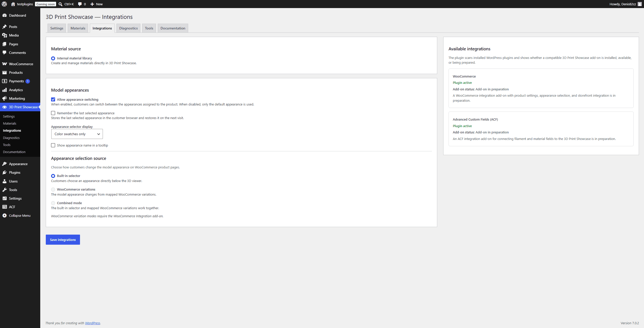The image size is (644, 328).
Task: Follow the WordPress footer link
Action: click(x=93, y=323)
